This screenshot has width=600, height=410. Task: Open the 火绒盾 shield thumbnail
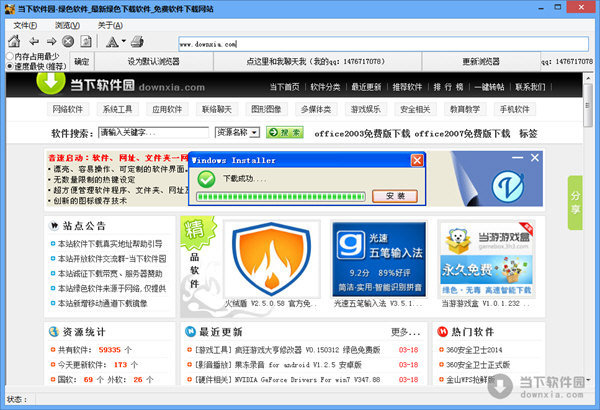pyautogui.click(x=272, y=259)
